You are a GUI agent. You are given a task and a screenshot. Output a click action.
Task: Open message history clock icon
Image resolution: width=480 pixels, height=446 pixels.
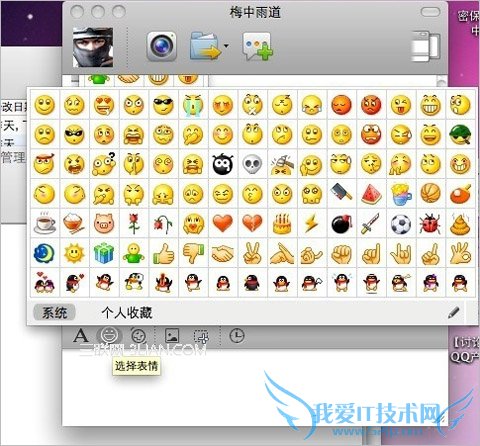pyautogui.click(x=237, y=336)
